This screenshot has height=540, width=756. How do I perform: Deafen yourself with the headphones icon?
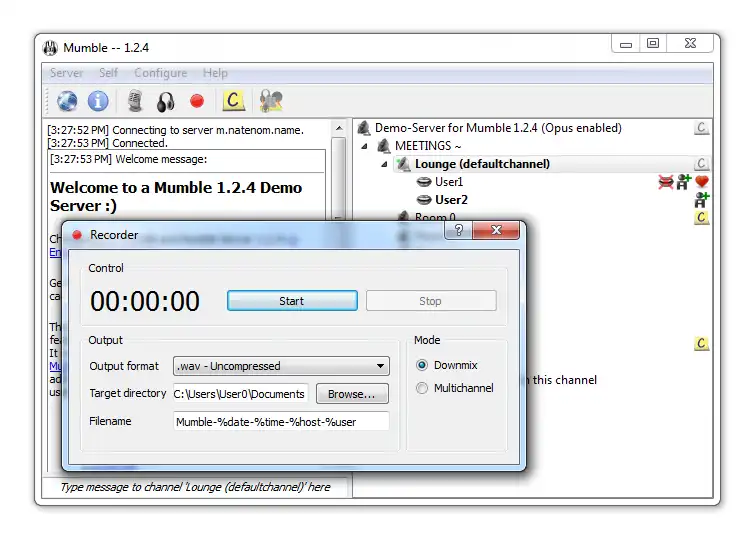click(165, 102)
